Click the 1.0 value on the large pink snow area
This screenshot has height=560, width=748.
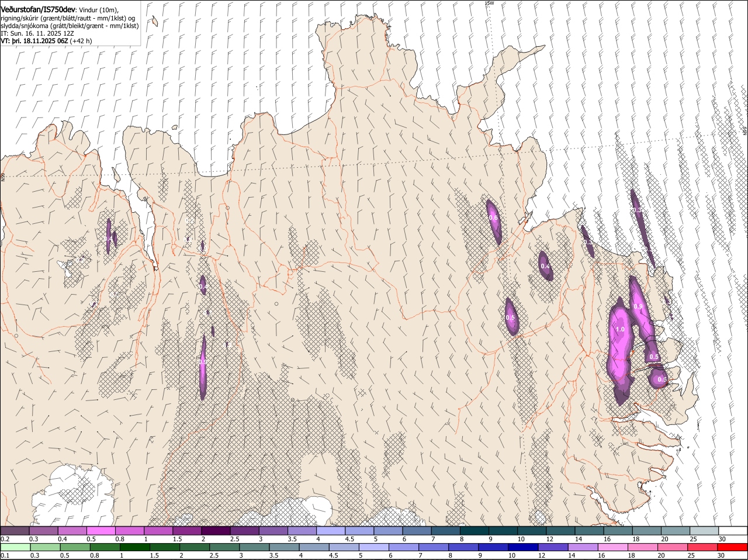[x=620, y=329]
